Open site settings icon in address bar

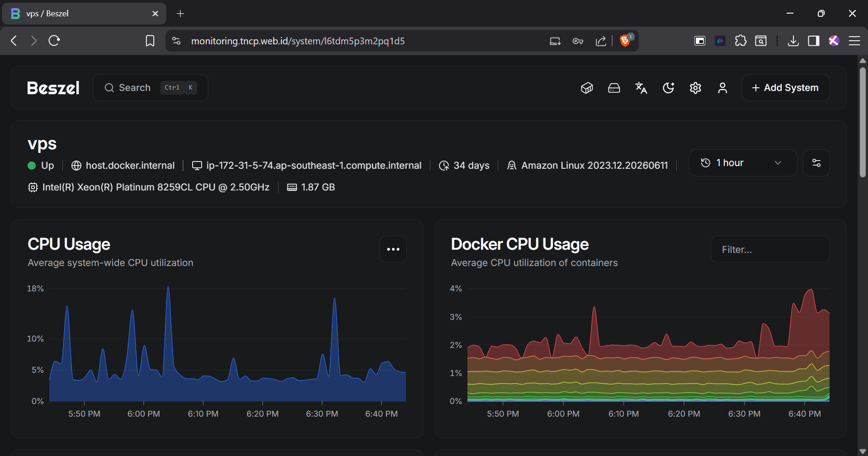(176, 41)
